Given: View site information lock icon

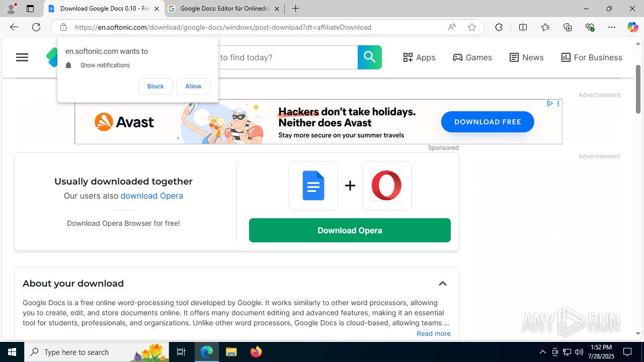Looking at the screenshot, I should click(63, 27).
